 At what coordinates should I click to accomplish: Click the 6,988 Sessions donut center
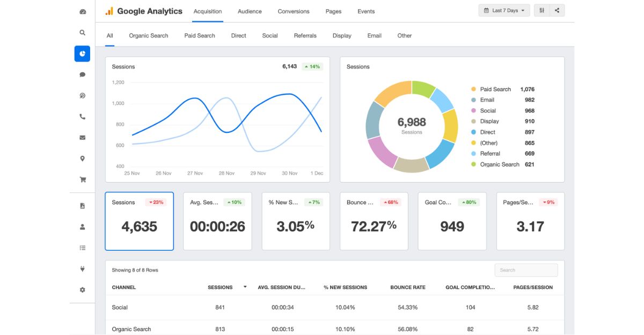[412, 125]
